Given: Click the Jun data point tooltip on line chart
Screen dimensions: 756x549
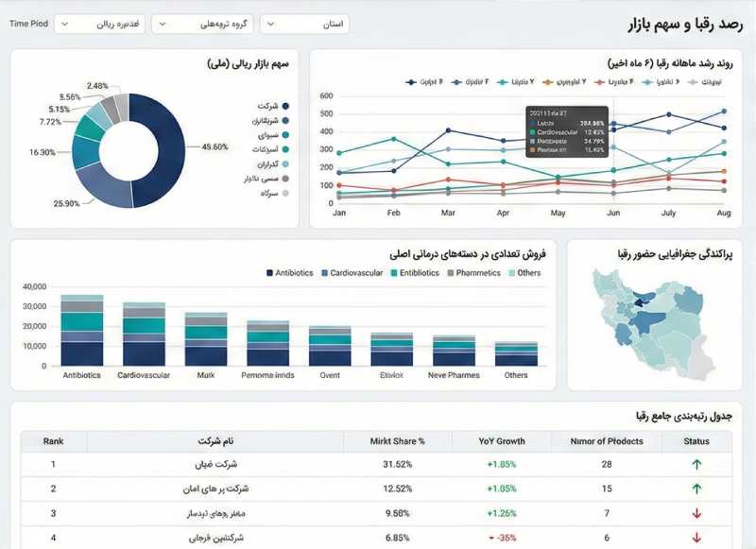Looking at the screenshot, I should pos(568,130).
